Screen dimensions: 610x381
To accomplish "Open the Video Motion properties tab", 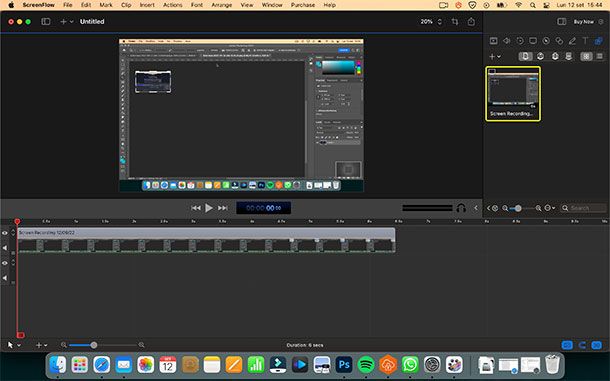I will coord(520,40).
